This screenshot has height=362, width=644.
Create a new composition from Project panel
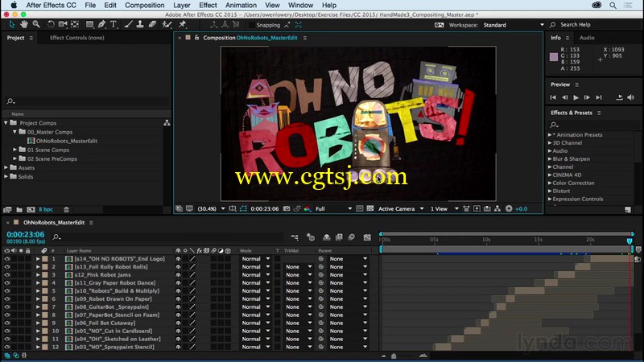click(31, 209)
